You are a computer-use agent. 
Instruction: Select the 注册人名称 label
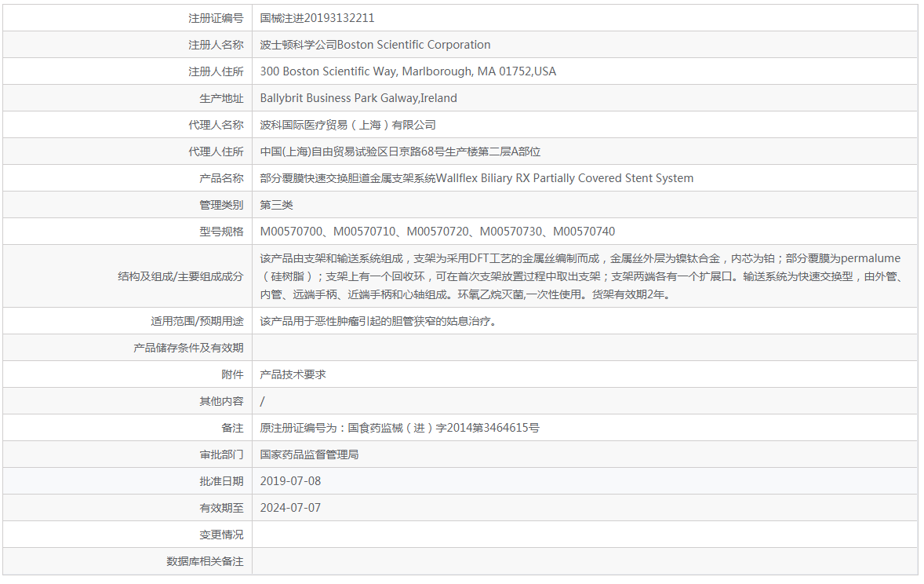(x=216, y=45)
